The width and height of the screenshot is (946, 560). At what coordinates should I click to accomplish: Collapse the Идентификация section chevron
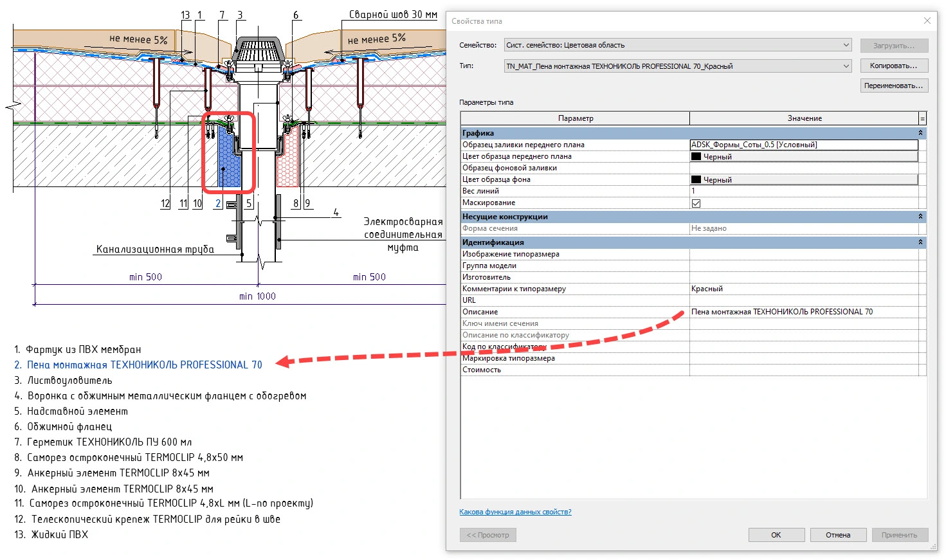[920, 242]
